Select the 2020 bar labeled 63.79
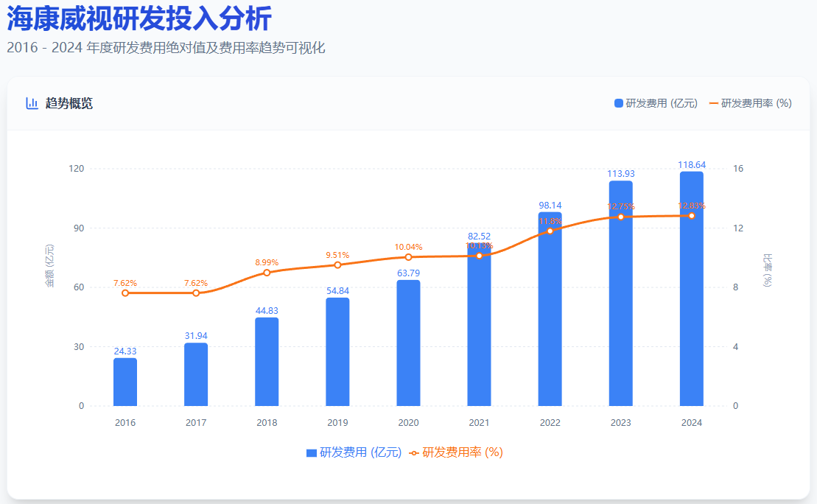Image resolution: width=817 pixels, height=504 pixels. [408, 343]
